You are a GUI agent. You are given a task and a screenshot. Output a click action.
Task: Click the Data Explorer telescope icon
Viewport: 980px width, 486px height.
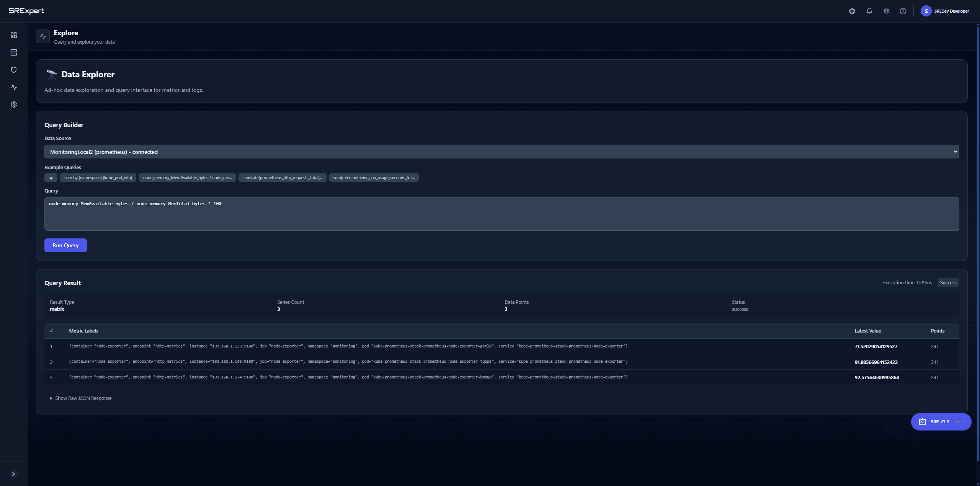click(x=51, y=75)
